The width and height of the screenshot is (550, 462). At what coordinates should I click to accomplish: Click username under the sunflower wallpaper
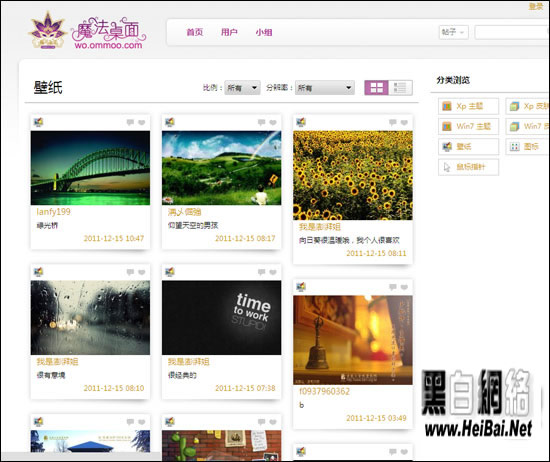tap(320, 227)
